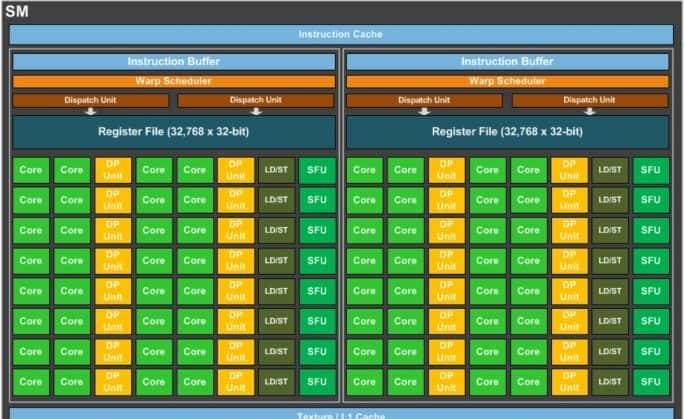Click bottom-row SFU block in left partition
This screenshot has width=685, height=419.
pyautogui.click(x=317, y=382)
